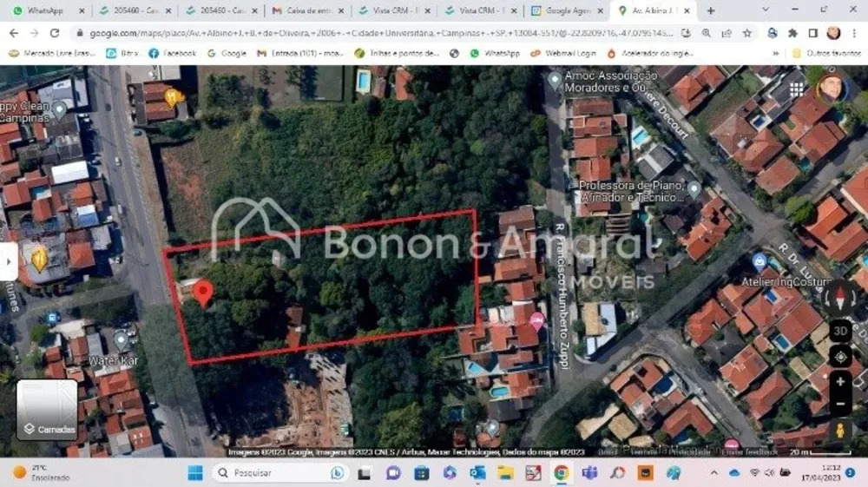Open the Google bookmark
Image resolution: width=868 pixels, height=487 pixels.
pyautogui.click(x=227, y=53)
